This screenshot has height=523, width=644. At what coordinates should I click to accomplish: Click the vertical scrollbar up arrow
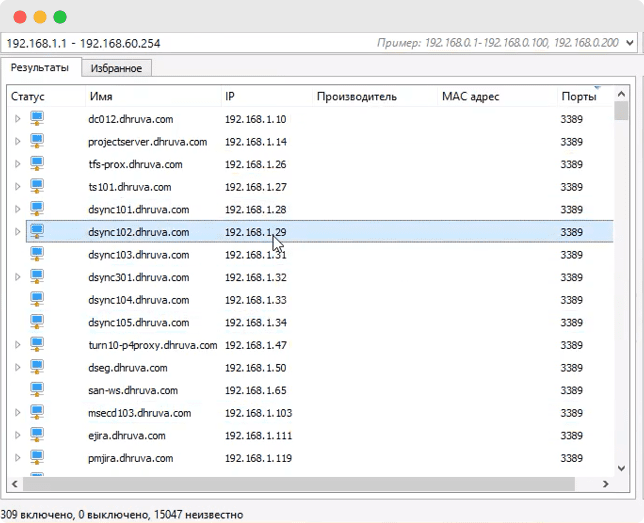click(x=621, y=94)
